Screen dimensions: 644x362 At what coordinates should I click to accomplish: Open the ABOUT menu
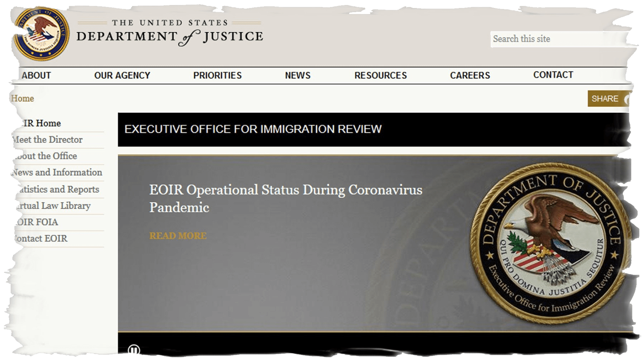[36, 75]
